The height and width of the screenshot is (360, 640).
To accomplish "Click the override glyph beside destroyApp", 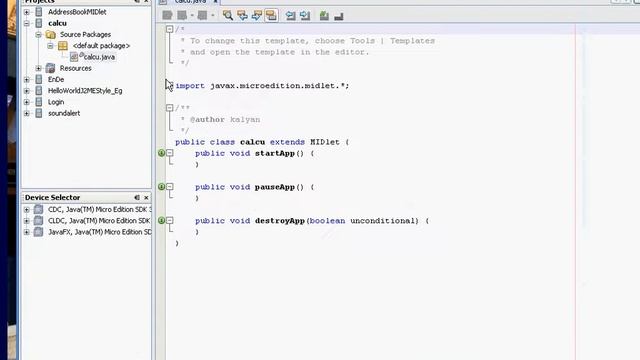I will point(162,220).
